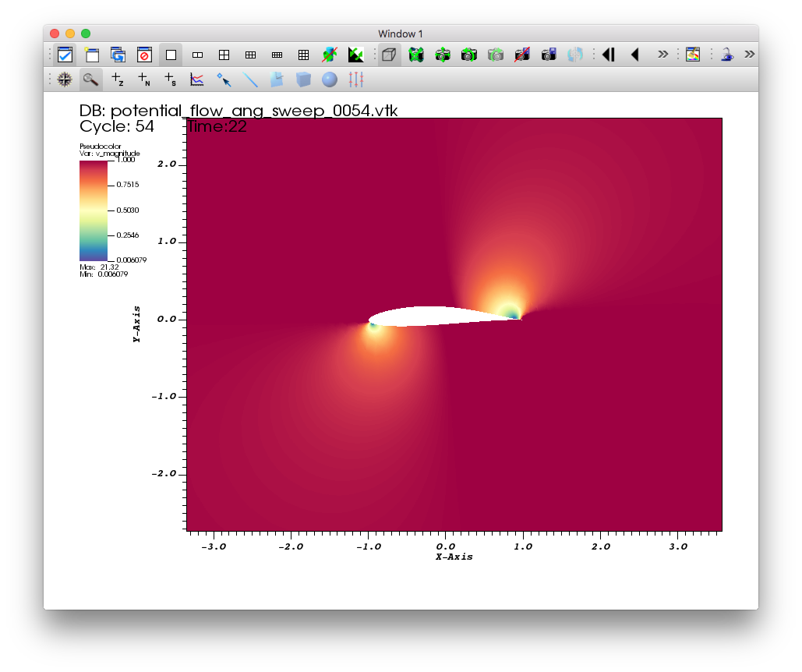Image resolution: width=802 pixels, height=672 pixels.
Task: Toggle the box tool
Action: tap(303, 80)
